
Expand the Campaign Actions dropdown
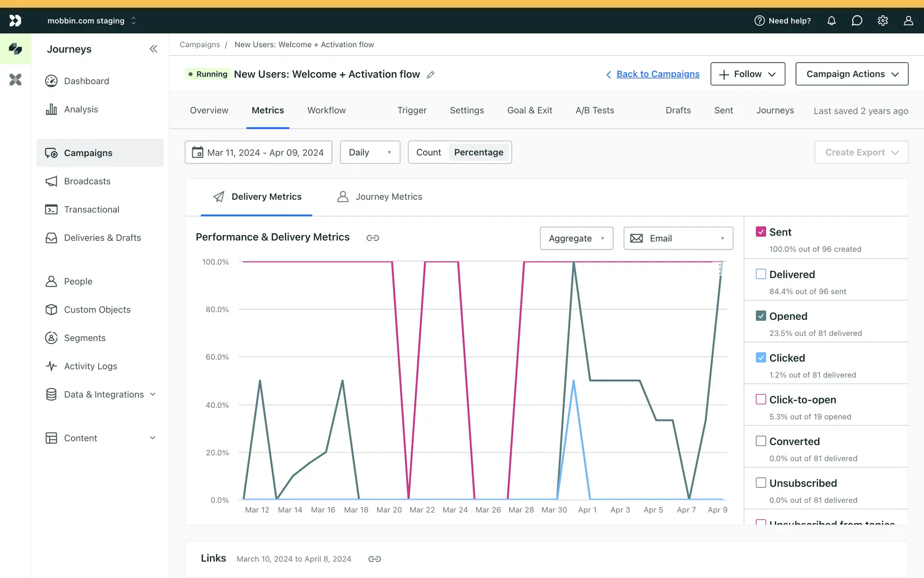tap(851, 74)
